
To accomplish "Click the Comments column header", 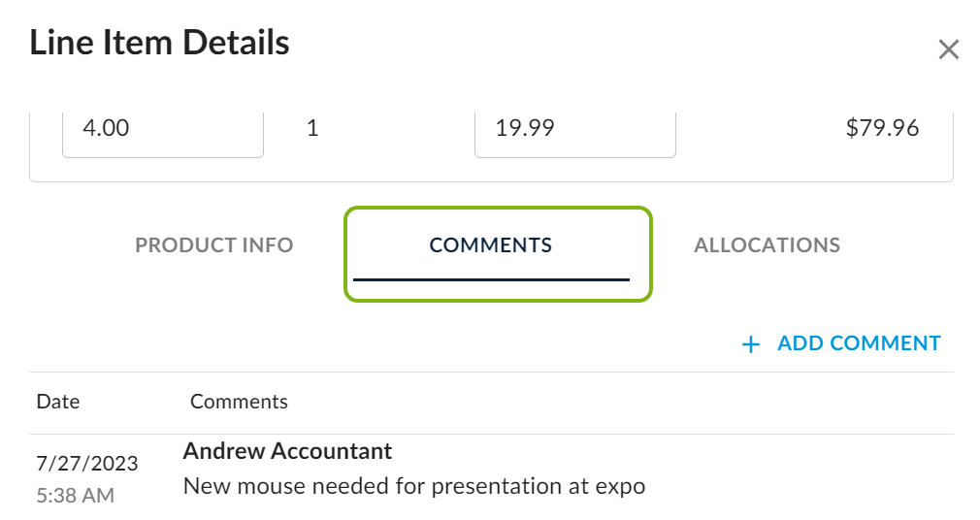I will click(x=239, y=402).
